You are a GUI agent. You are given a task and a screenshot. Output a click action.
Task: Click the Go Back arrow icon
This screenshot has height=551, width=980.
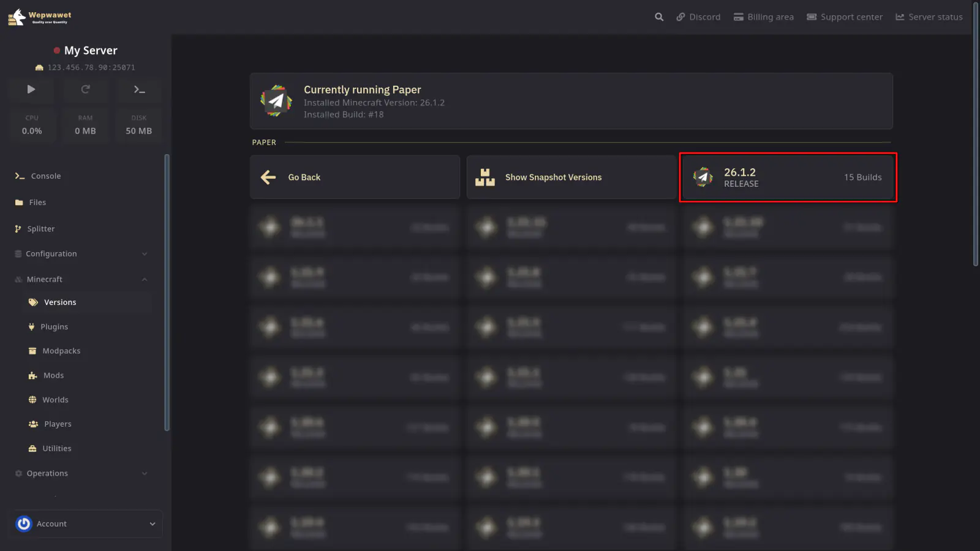(x=268, y=178)
